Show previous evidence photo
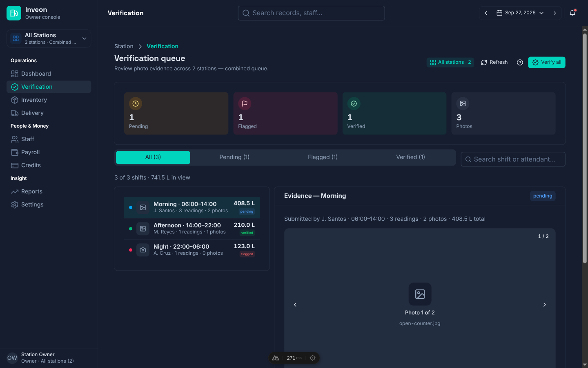This screenshot has width=588, height=368. point(295,305)
